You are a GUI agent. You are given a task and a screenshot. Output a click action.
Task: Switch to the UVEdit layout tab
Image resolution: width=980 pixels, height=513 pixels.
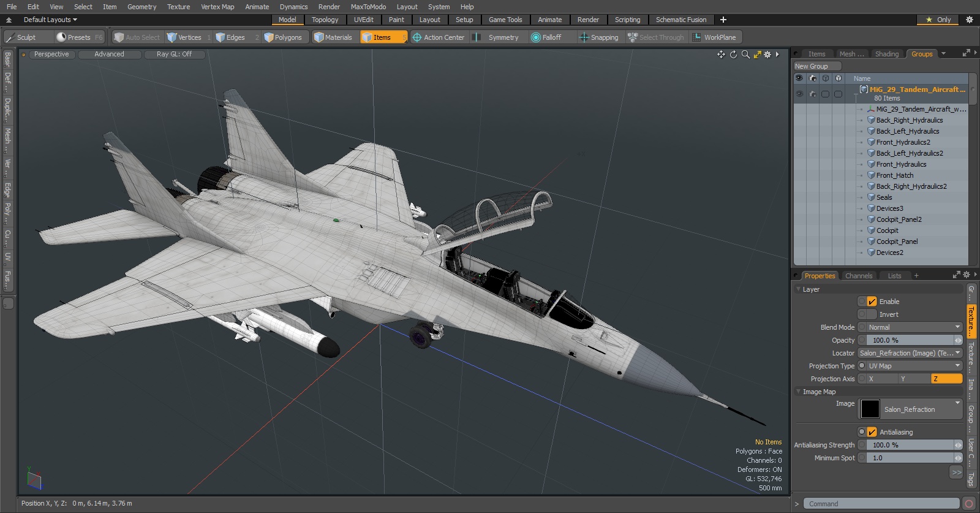tap(363, 20)
